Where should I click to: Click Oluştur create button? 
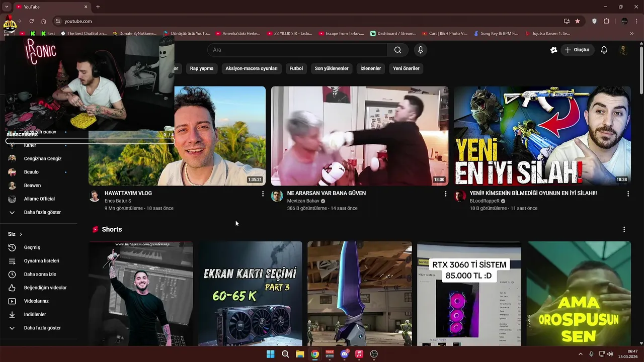[578, 50]
